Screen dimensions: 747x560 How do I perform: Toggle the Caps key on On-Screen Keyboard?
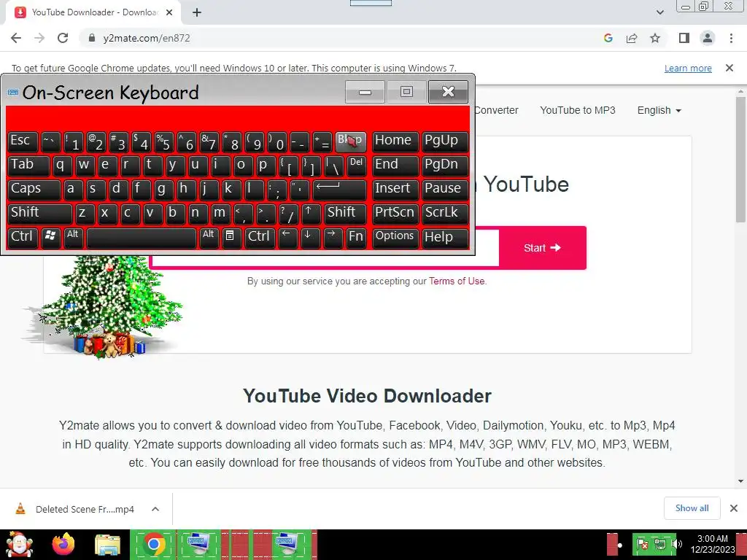34,189
